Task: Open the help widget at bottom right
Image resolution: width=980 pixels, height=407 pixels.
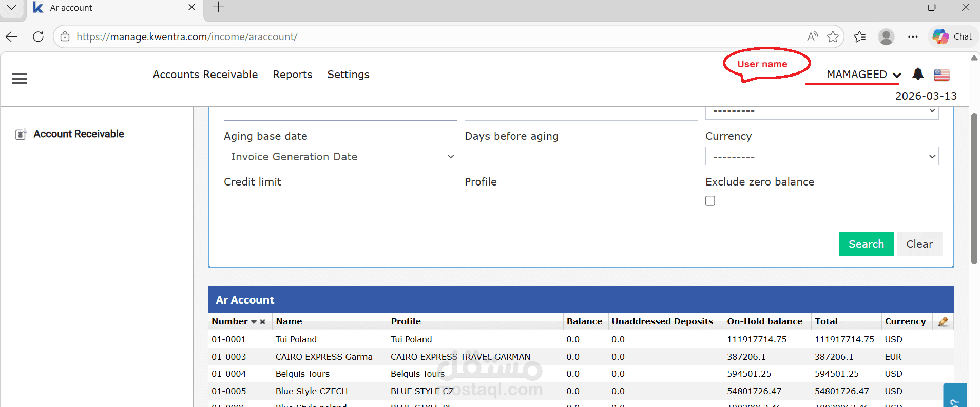Action: (x=955, y=395)
